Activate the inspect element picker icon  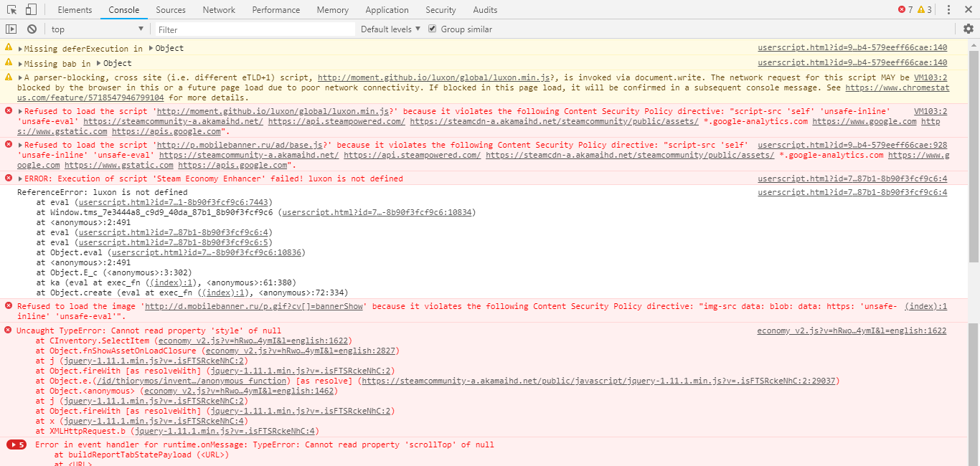tap(12, 9)
